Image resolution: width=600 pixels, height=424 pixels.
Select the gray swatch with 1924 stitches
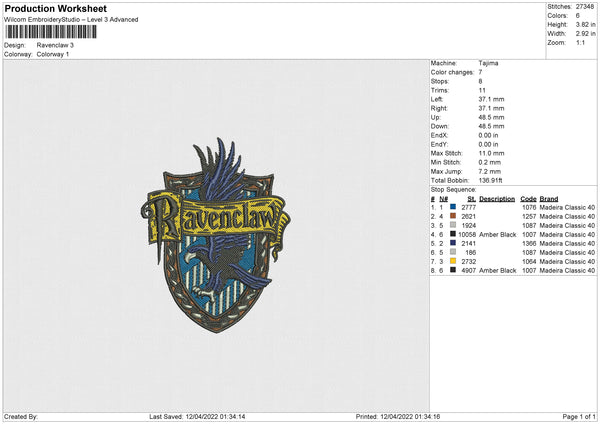453,225
